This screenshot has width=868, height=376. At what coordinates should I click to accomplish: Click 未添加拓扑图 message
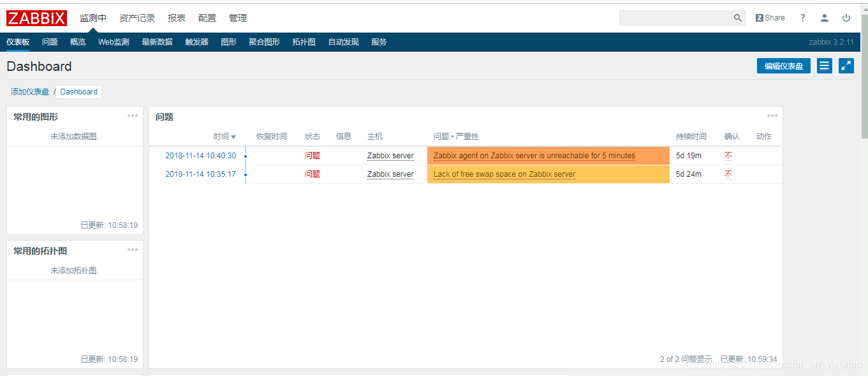click(75, 271)
